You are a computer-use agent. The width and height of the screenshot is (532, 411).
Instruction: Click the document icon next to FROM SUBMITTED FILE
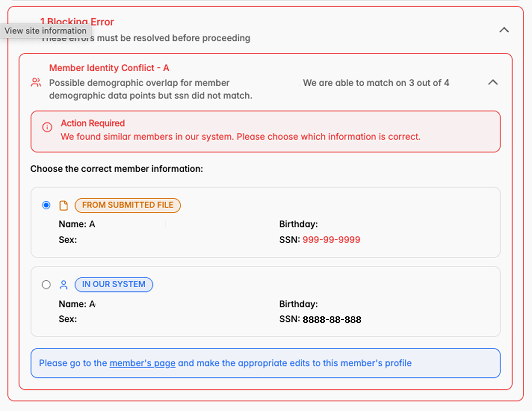[x=64, y=205]
